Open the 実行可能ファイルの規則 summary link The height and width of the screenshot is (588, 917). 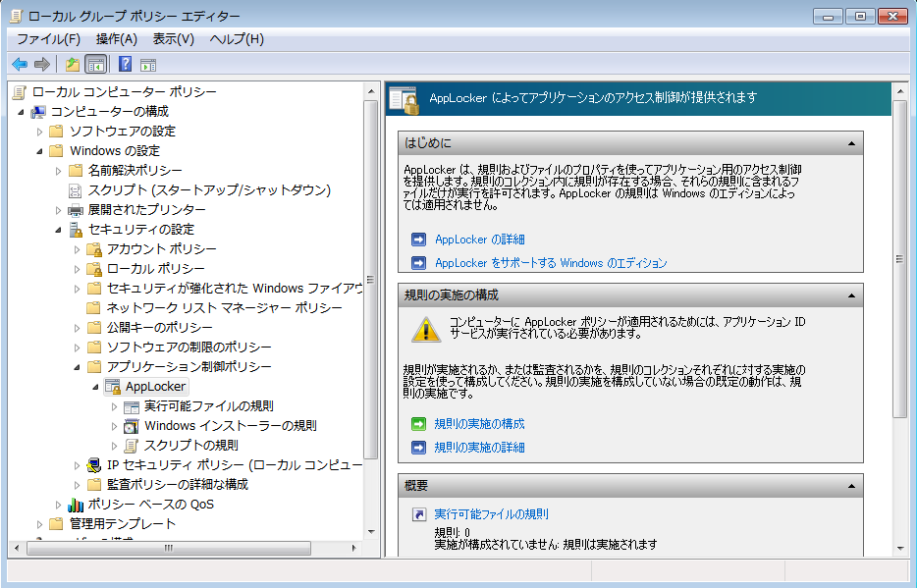tap(491, 514)
